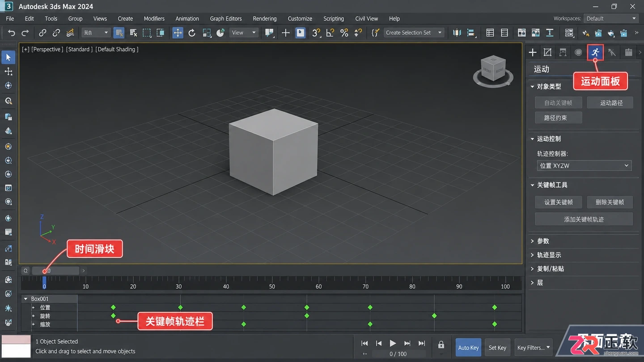The image size is (644, 362).
Task: Click the pink MAXScript listener swatch
Action: (x=16, y=340)
